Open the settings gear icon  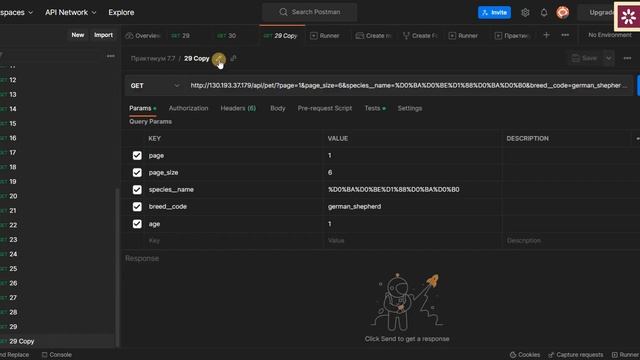525,13
